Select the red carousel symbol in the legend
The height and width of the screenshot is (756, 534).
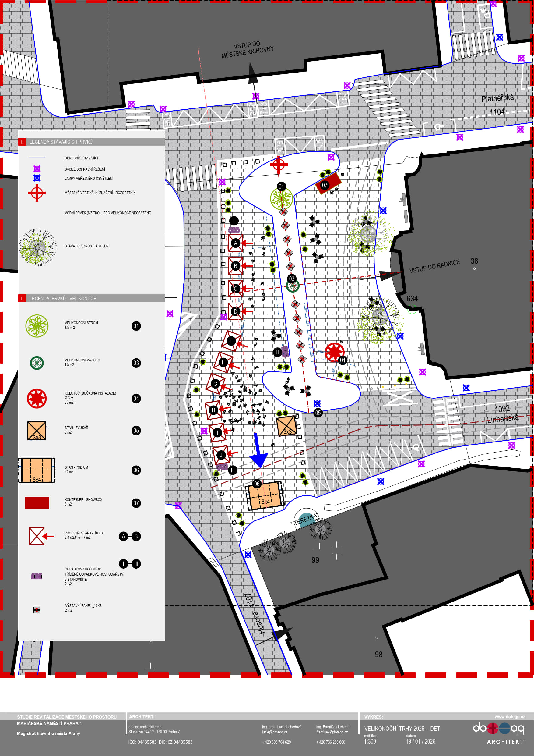coord(37,398)
